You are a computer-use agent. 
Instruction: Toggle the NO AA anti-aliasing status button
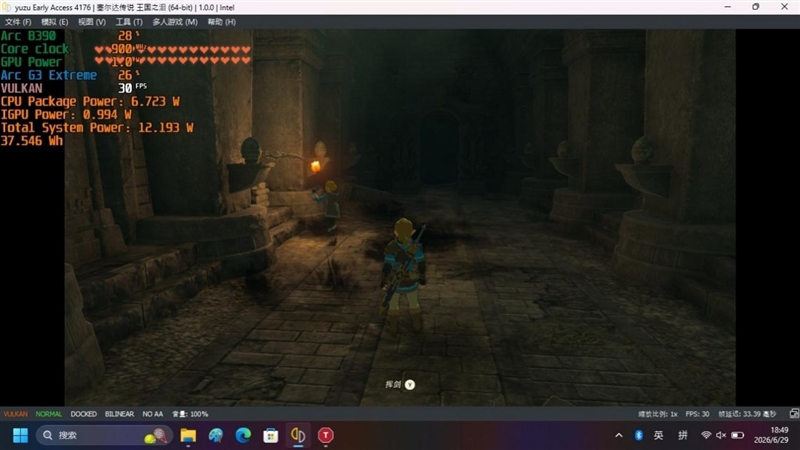(x=153, y=414)
